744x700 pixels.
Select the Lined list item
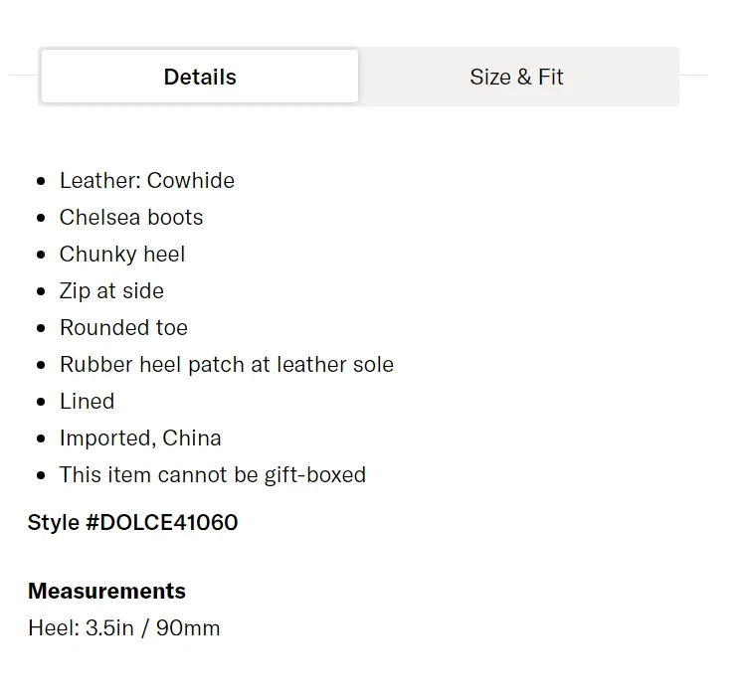(88, 402)
